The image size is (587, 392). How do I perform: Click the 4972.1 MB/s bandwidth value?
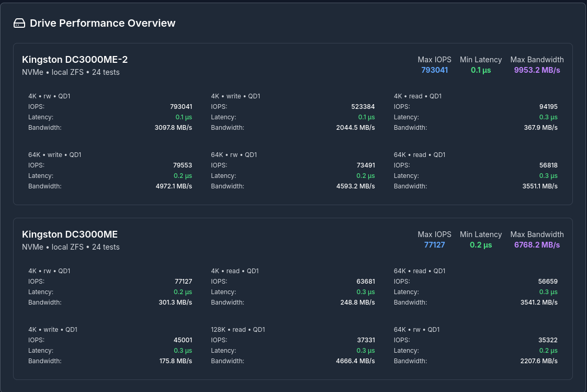173,186
